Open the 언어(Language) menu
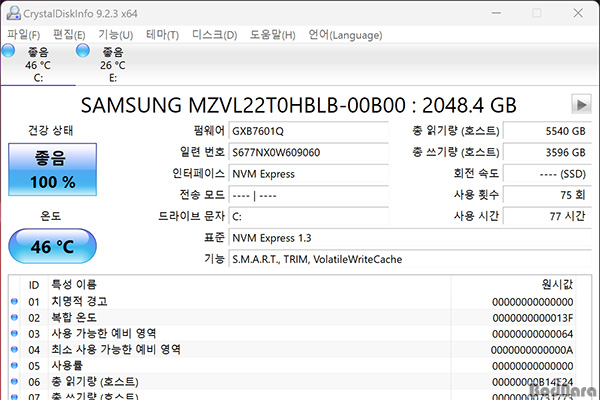The width and height of the screenshot is (600, 400). [x=345, y=35]
